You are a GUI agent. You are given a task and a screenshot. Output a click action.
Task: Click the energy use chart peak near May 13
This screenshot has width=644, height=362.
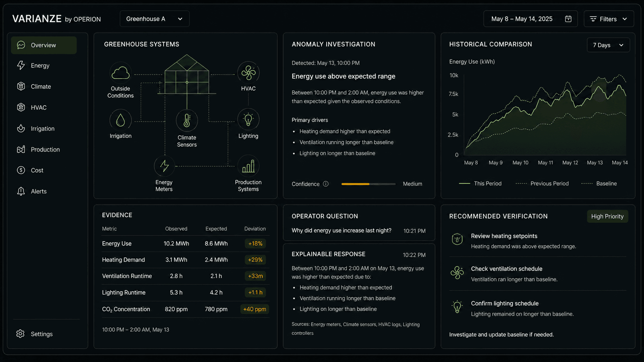(599, 87)
